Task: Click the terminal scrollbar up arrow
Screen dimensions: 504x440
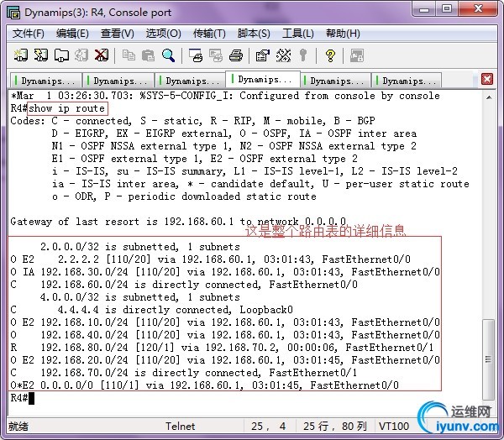Action: (x=489, y=97)
